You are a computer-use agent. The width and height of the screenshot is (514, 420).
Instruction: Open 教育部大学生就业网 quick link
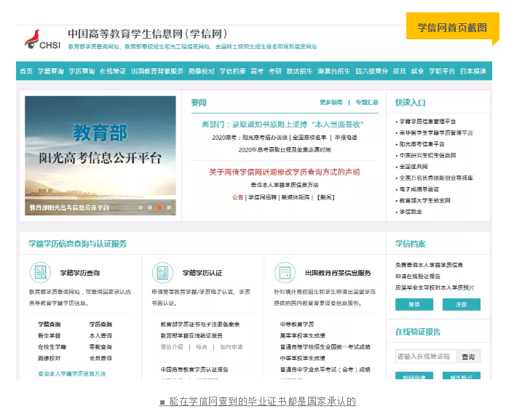click(x=424, y=200)
